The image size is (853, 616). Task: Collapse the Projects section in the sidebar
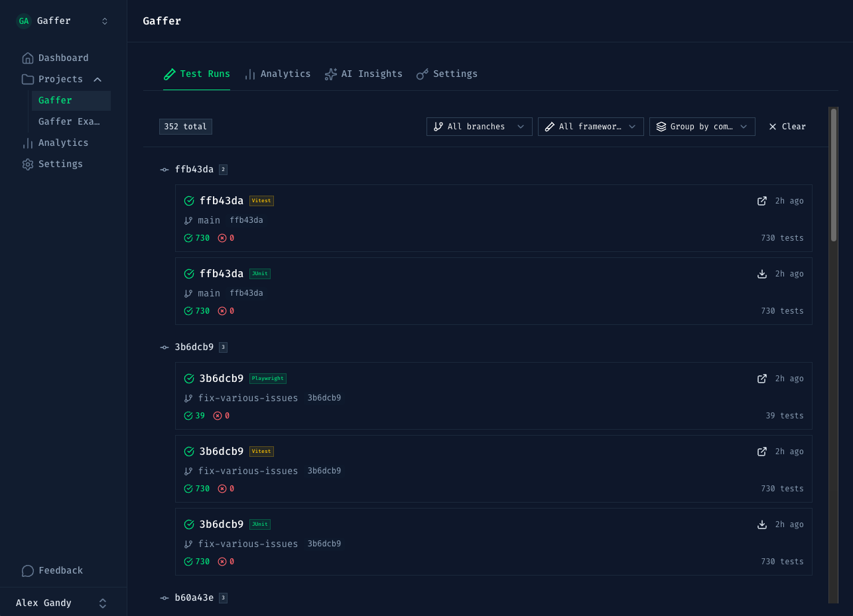tap(97, 79)
